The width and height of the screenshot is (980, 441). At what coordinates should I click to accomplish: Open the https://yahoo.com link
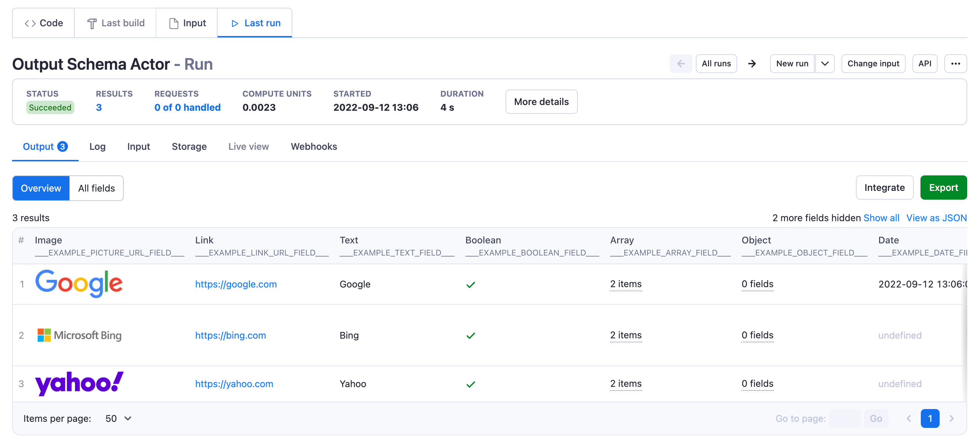[x=234, y=383]
